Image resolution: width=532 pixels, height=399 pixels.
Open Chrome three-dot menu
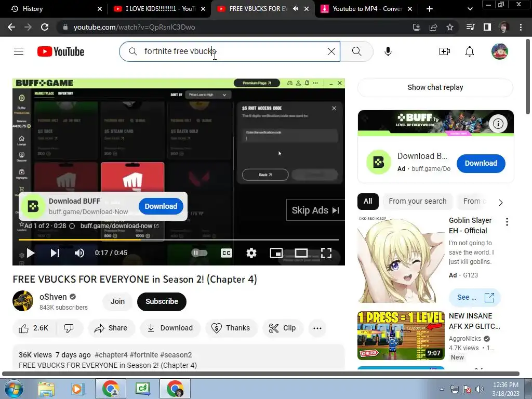521,27
